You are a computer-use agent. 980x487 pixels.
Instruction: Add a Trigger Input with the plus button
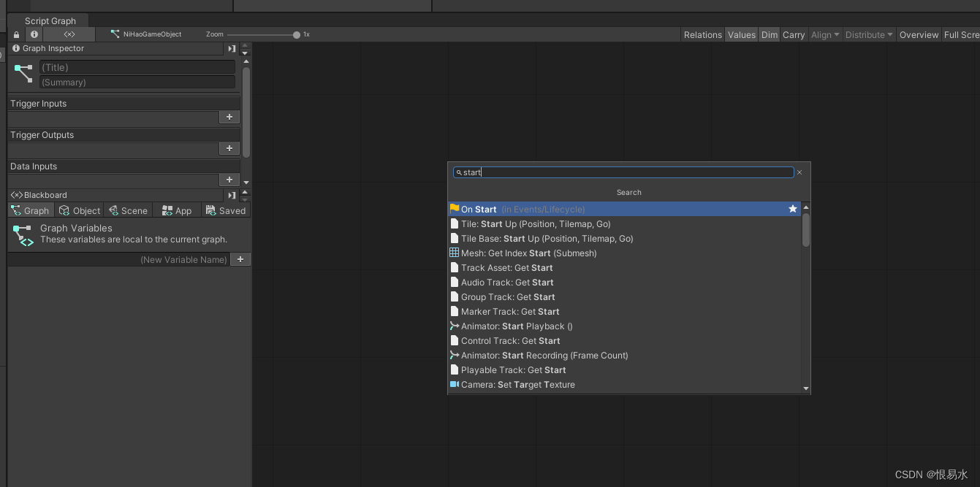point(229,117)
